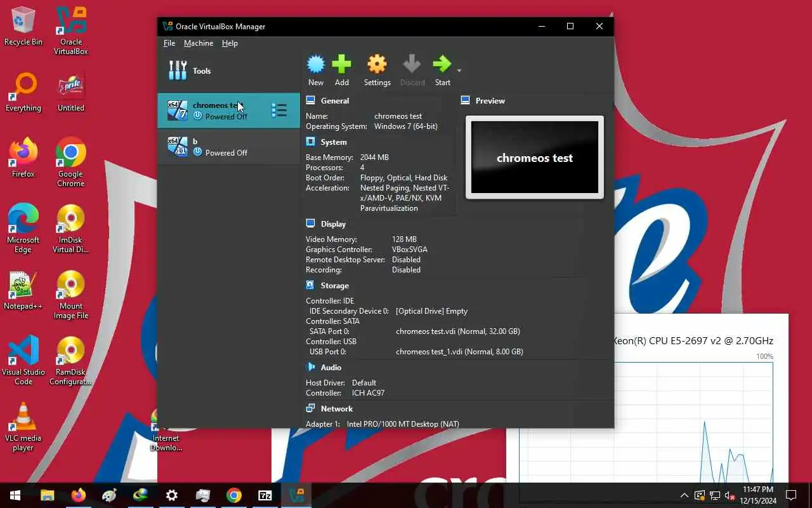Select the chromeos test virtual machine
This screenshot has width=812, height=508.
pyautogui.click(x=228, y=110)
